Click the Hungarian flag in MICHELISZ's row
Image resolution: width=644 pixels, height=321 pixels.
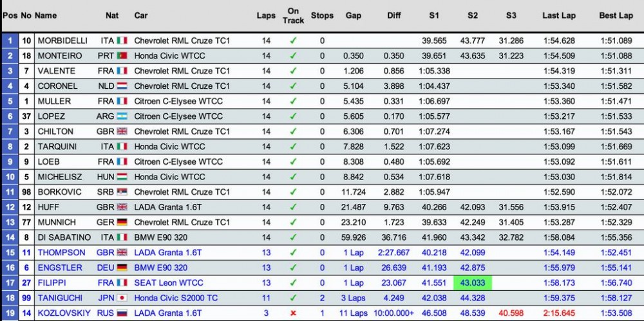(122, 177)
